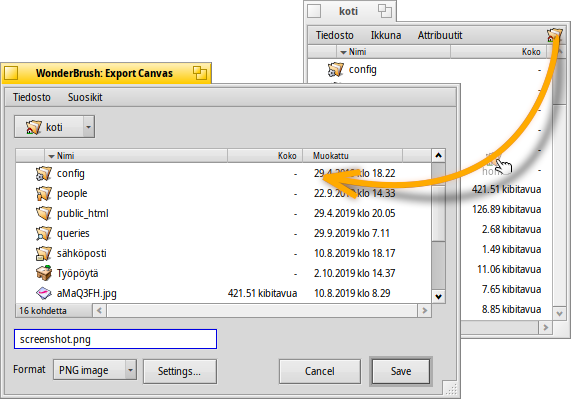The image size is (571, 399).
Task: Click the zoom button of koti window tab
Action: (385, 11)
